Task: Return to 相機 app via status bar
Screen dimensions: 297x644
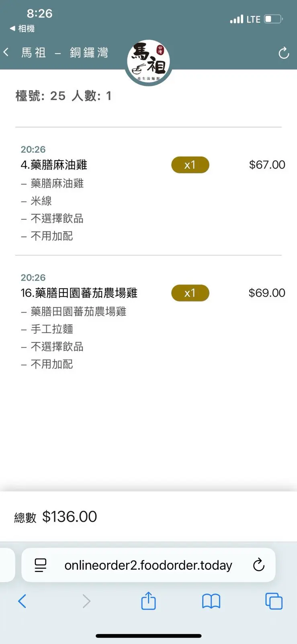Action: [x=22, y=29]
